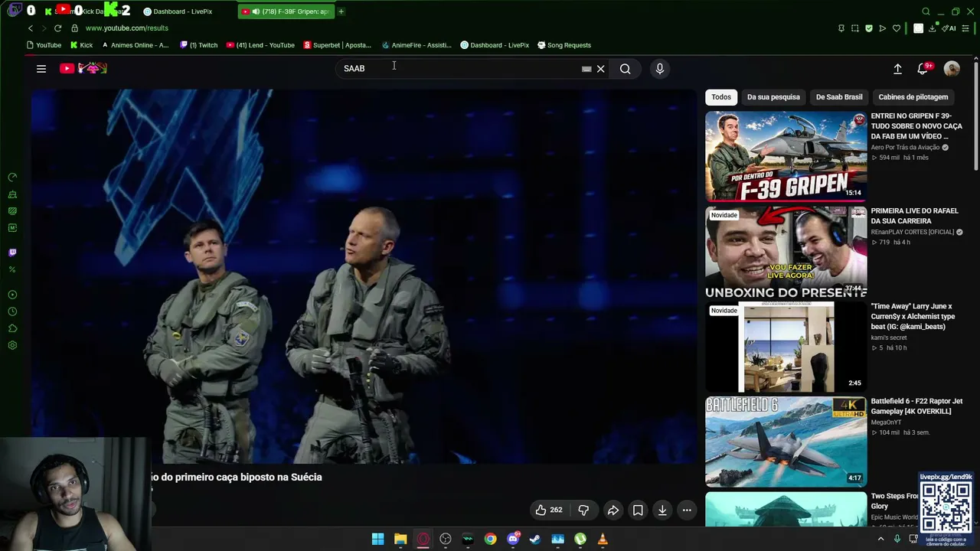The height and width of the screenshot is (551, 980).
Task: Visit the MegaOnYT channel
Action: click(x=886, y=422)
